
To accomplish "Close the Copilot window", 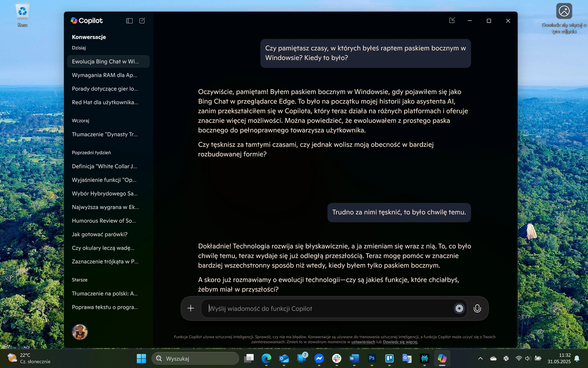I will tap(508, 21).
